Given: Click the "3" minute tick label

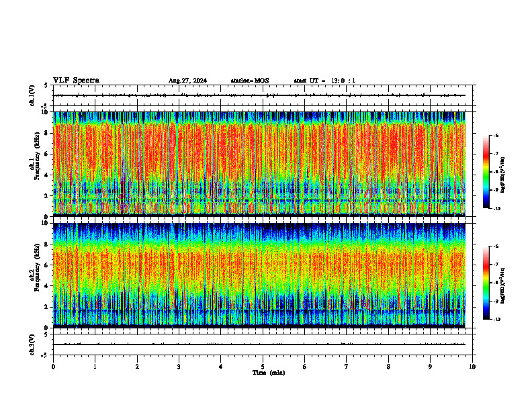Looking at the screenshot, I should (179, 367).
